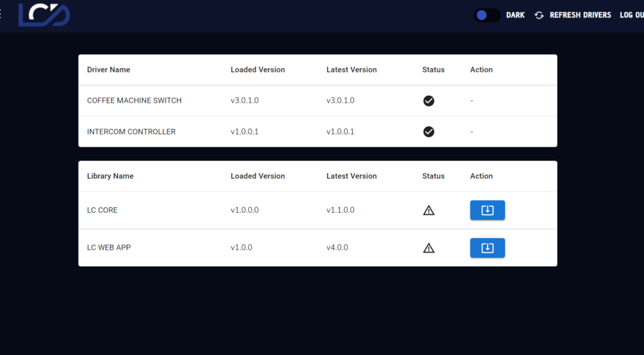644x355 pixels.
Task: Click the LOG OUT button
Action: point(631,15)
